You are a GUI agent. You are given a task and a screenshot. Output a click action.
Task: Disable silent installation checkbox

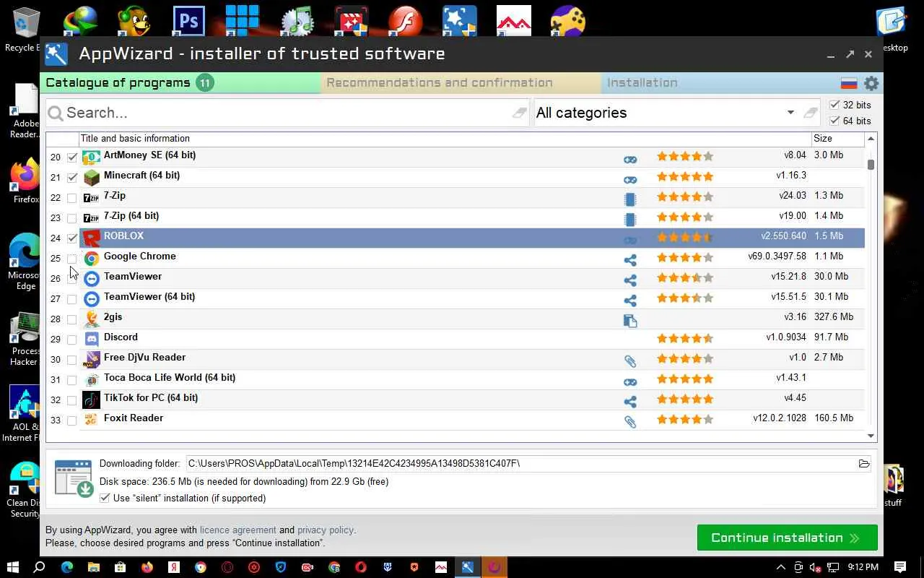[x=105, y=498]
